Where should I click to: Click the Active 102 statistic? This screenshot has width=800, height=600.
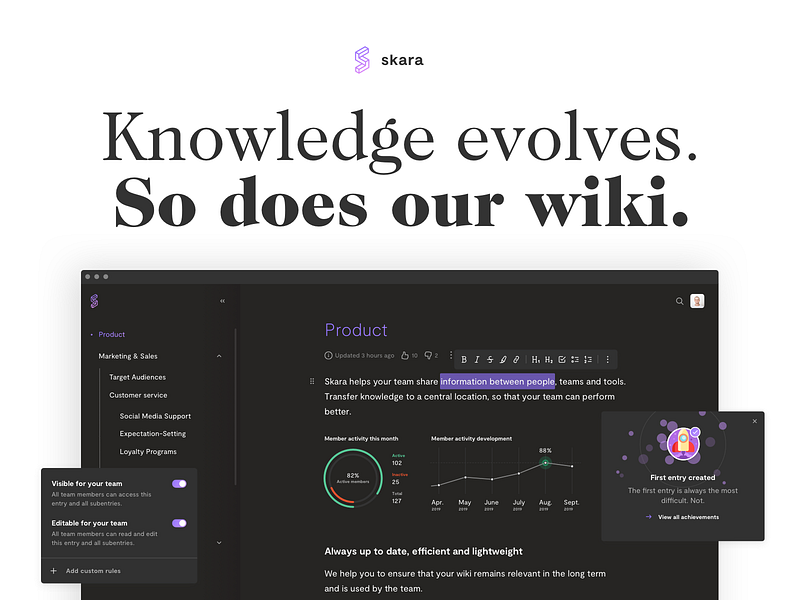point(398,460)
